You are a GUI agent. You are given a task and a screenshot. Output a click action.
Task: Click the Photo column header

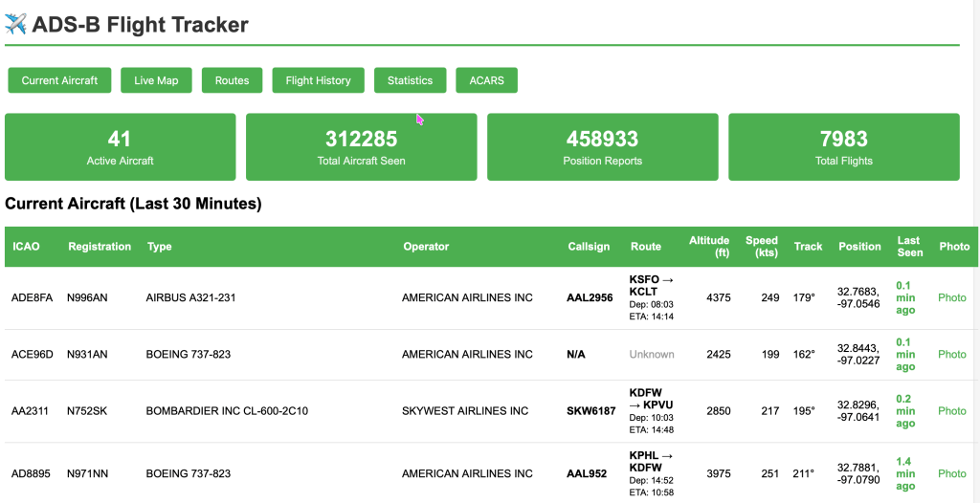tap(954, 246)
